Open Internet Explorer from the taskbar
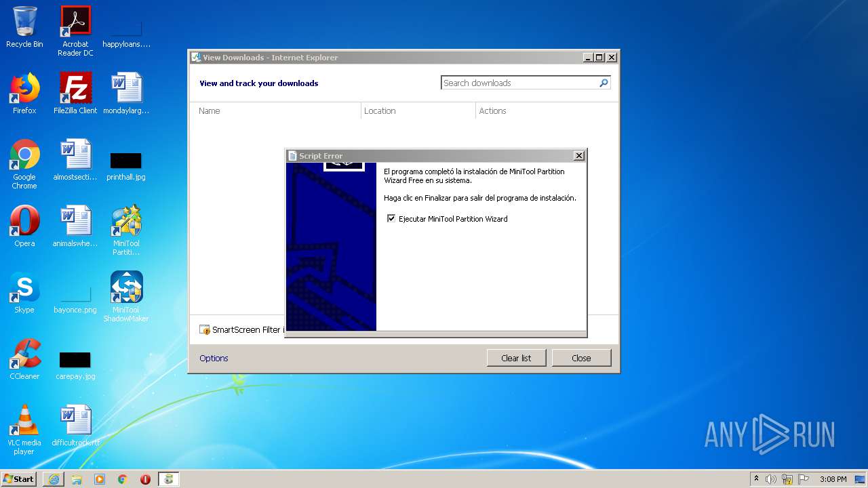Image resolution: width=868 pixels, height=488 pixels. pos(54,479)
